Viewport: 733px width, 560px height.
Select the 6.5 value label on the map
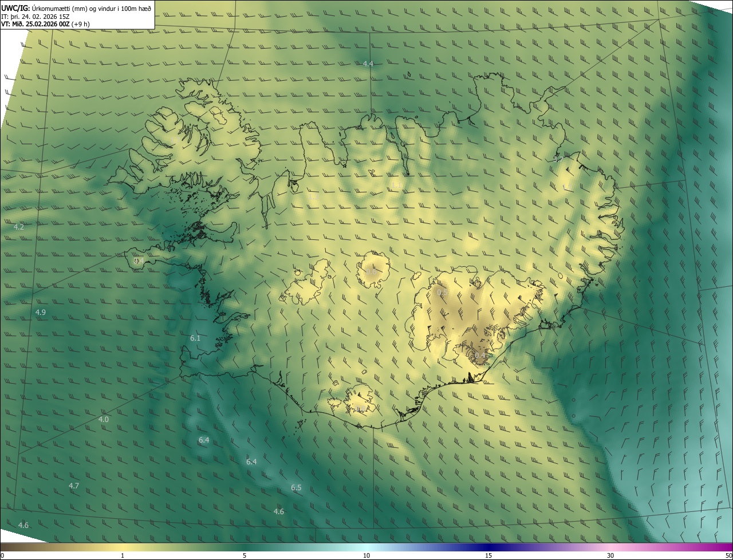click(296, 487)
